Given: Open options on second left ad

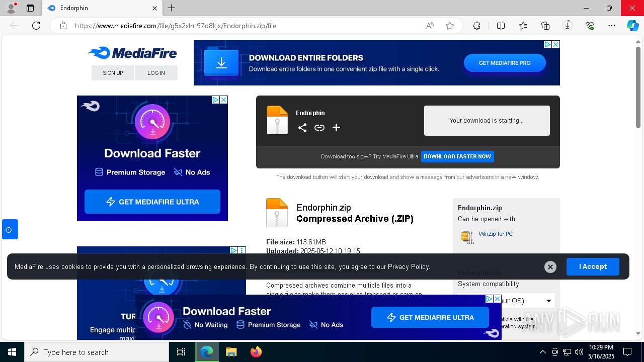Looking at the screenshot, I should coord(242,250).
